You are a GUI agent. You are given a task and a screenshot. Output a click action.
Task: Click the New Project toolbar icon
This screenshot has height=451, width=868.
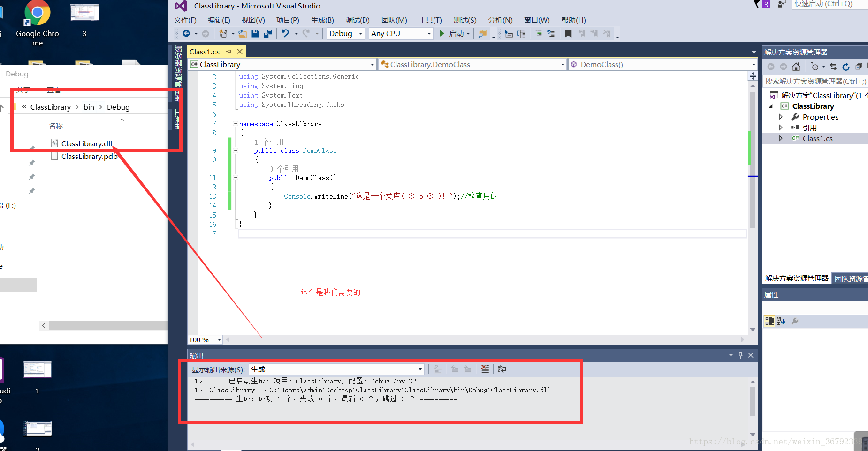(223, 33)
